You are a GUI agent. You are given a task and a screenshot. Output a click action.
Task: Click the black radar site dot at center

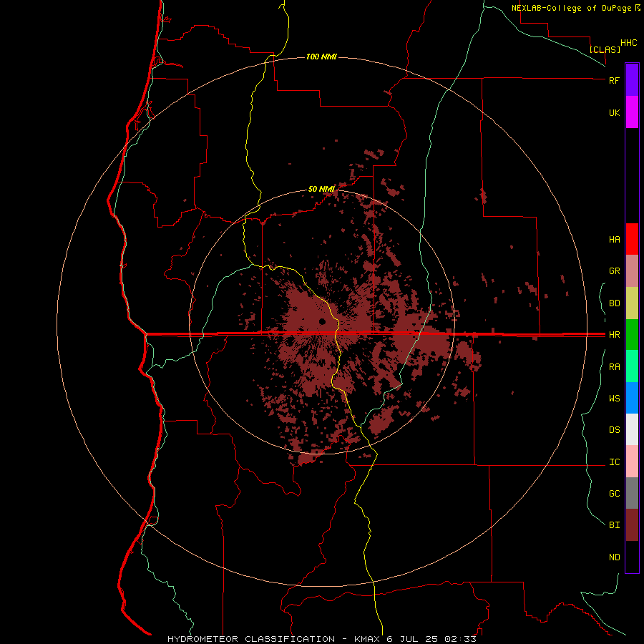point(323,321)
